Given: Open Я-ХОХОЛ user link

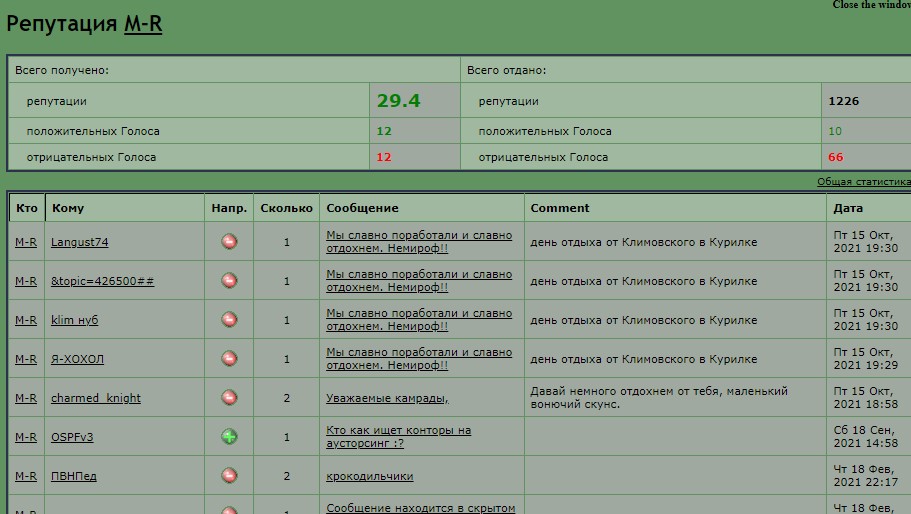Looking at the screenshot, I should [x=77, y=359].
